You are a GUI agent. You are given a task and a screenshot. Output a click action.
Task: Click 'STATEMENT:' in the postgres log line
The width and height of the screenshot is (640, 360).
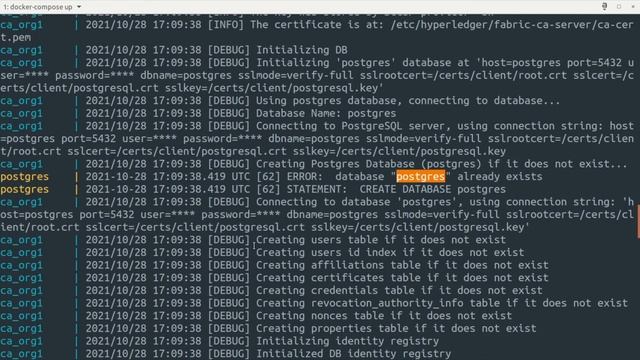point(317,189)
